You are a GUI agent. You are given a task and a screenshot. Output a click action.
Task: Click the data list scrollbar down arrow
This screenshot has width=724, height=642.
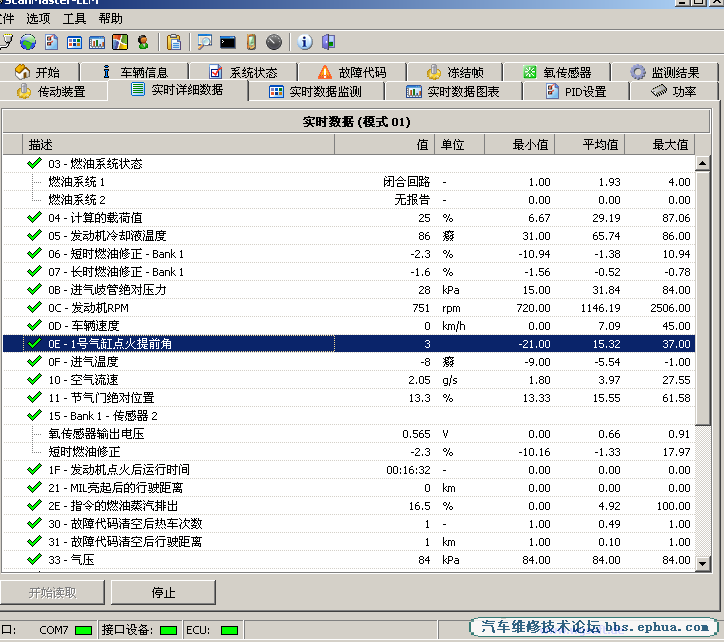pos(702,563)
